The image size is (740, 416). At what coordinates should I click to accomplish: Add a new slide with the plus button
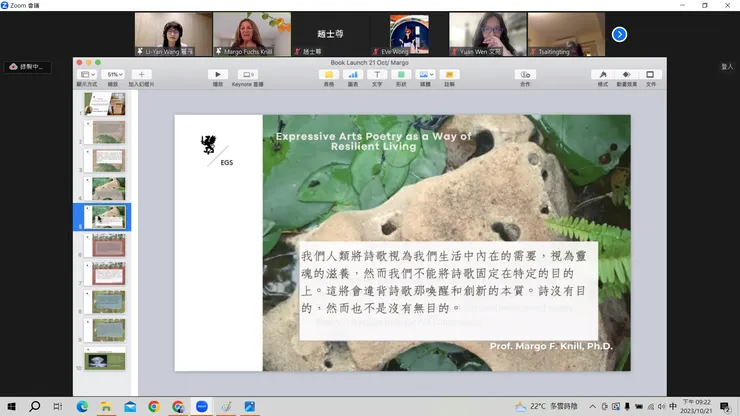click(x=141, y=75)
